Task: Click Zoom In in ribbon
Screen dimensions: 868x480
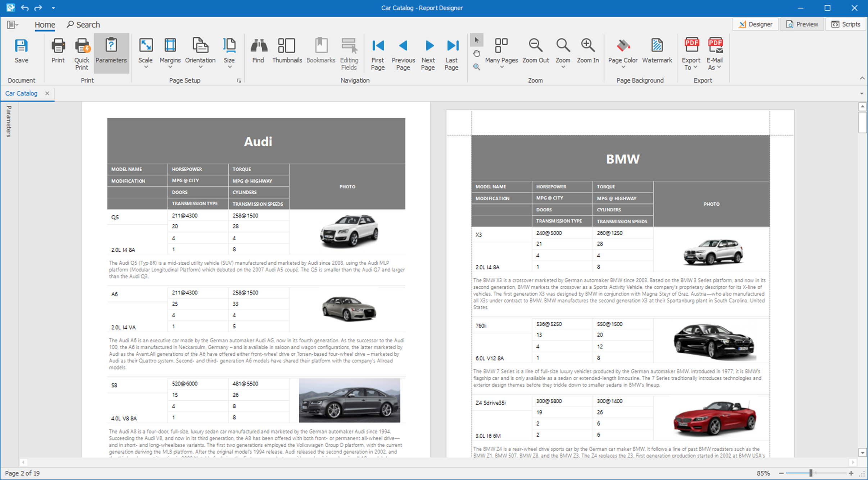Action: [588, 51]
